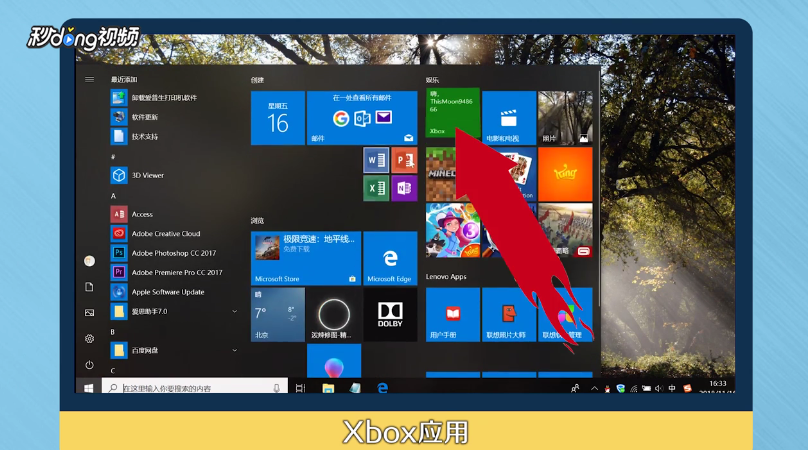Open the 邮件 mail tile

pos(362,118)
